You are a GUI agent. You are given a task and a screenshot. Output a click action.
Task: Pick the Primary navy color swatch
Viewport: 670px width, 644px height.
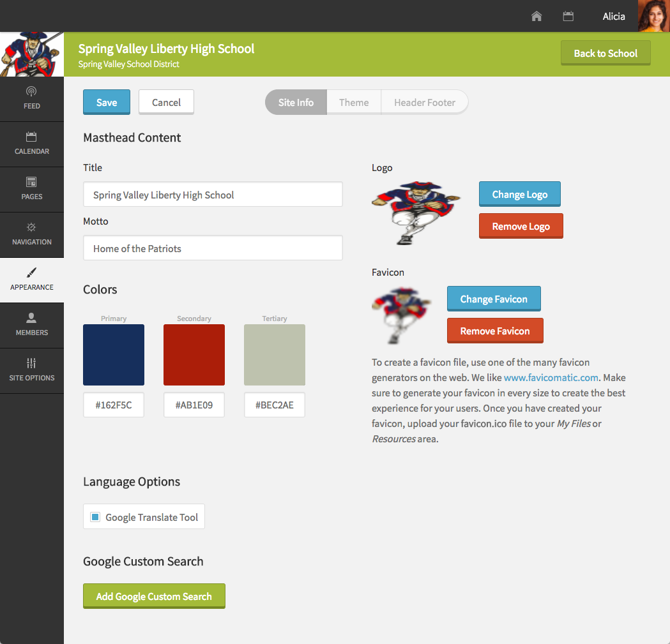pos(114,355)
